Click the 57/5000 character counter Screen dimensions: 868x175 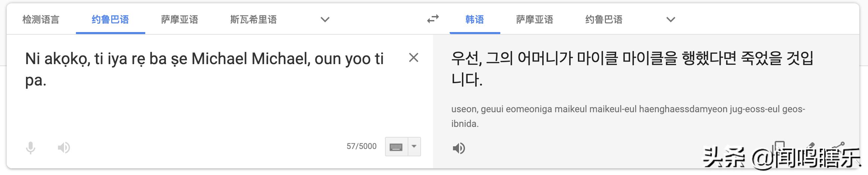point(361,146)
